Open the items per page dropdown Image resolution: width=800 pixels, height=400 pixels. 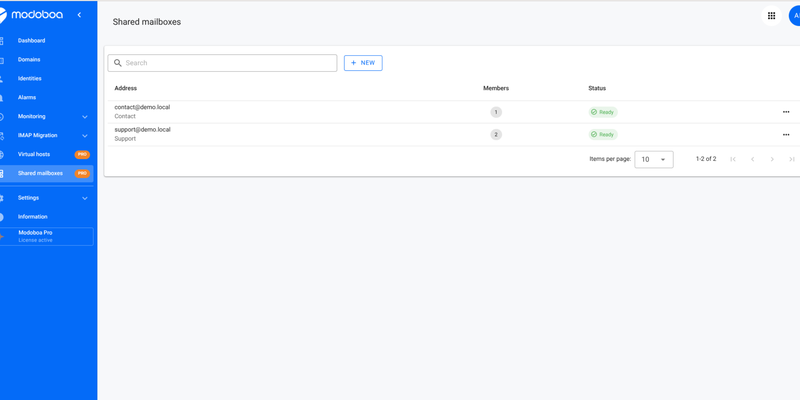coord(654,159)
